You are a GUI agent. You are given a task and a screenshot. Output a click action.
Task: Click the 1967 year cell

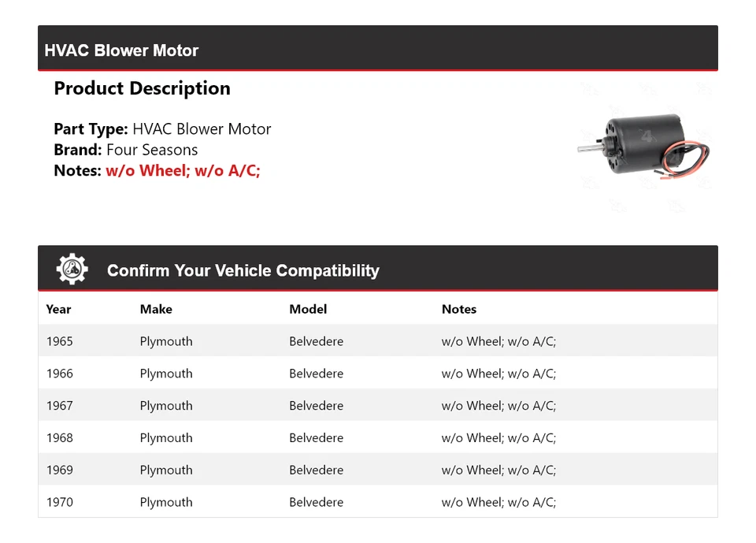(x=60, y=406)
